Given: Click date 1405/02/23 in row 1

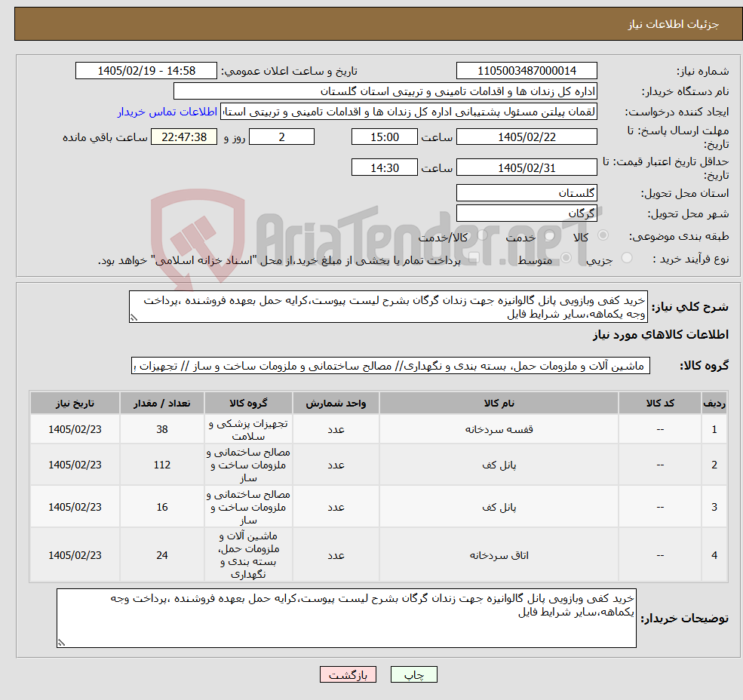Looking at the screenshot, I should (x=75, y=429).
